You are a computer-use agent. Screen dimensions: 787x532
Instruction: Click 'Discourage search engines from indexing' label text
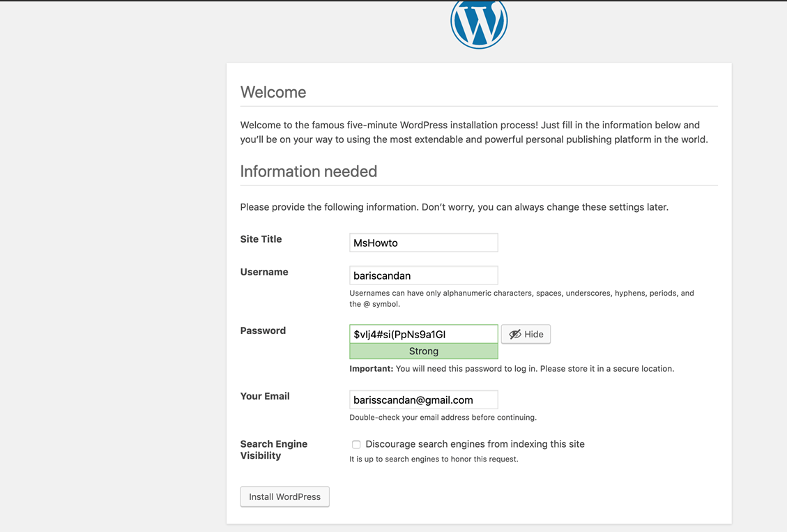click(475, 444)
